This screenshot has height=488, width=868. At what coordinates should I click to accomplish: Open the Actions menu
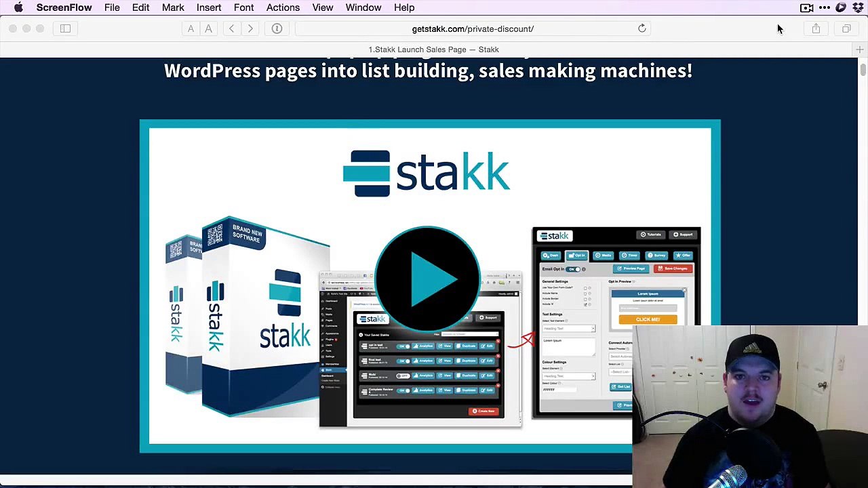[283, 7]
